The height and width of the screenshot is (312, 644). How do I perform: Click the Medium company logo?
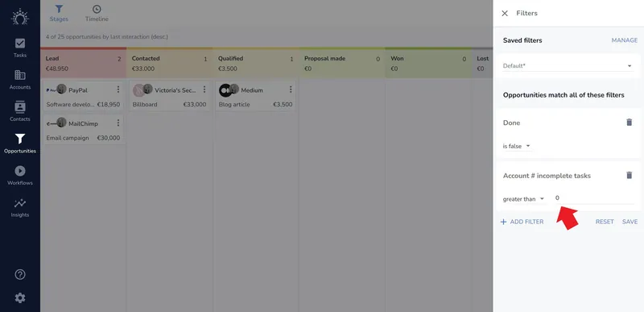pos(225,90)
